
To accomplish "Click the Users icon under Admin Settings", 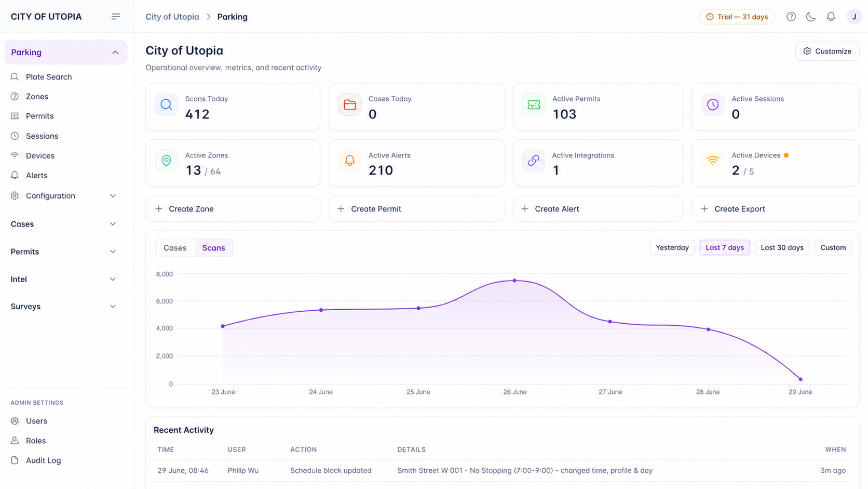I will tap(15, 421).
